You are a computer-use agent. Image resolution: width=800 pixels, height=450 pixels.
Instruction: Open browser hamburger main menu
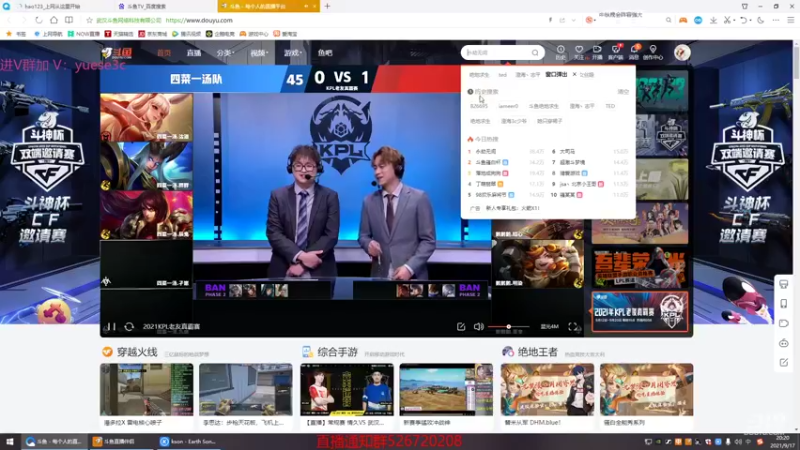(x=790, y=20)
